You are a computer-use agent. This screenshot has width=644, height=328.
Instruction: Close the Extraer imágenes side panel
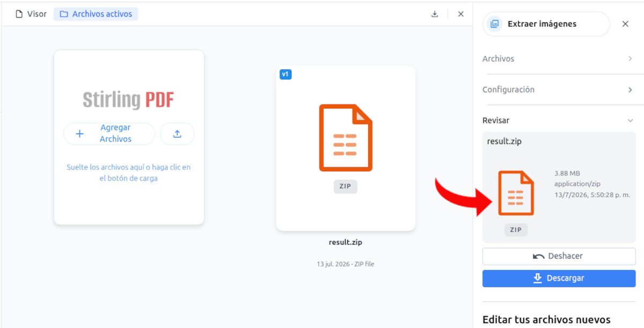pos(625,24)
